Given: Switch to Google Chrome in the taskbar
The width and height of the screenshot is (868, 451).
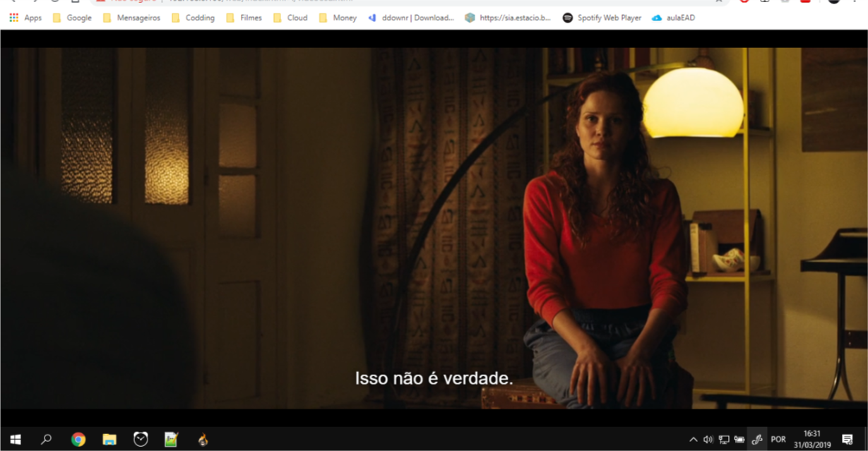Looking at the screenshot, I should coord(78,439).
